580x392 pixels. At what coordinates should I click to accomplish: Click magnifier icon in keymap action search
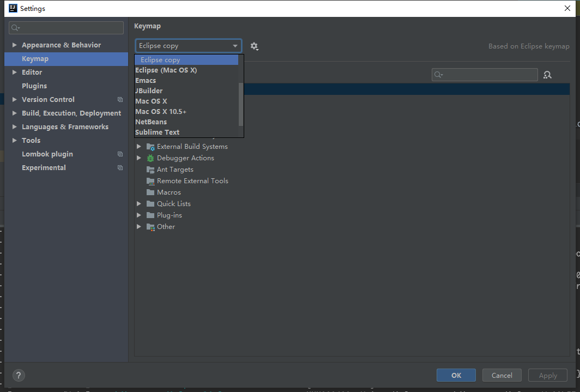point(438,75)
